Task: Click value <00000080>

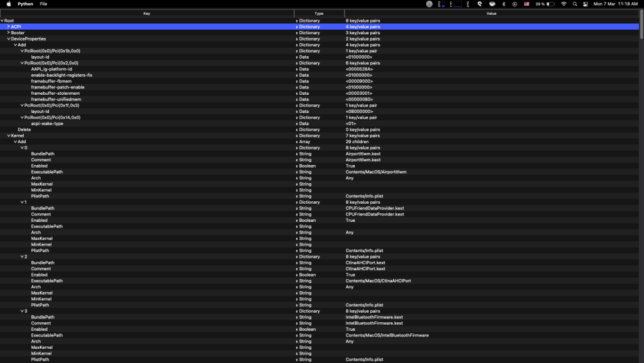Action: coord(359,99)
